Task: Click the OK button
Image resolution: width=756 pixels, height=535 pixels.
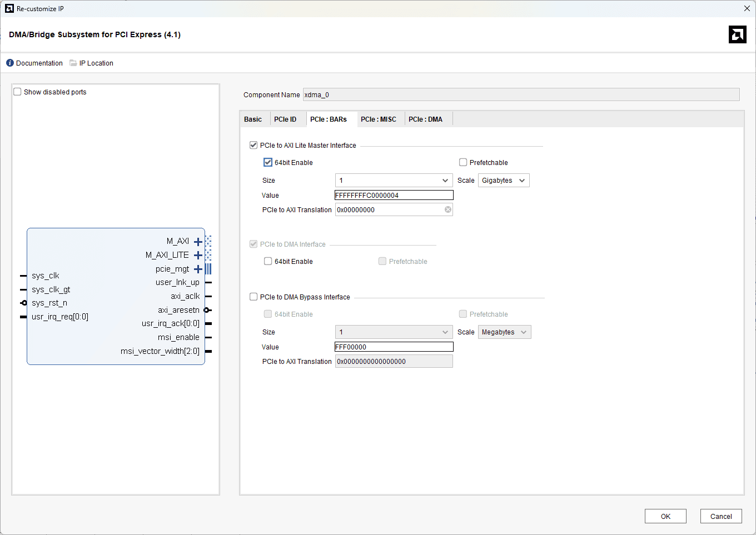Action: [x=665, y=516]
